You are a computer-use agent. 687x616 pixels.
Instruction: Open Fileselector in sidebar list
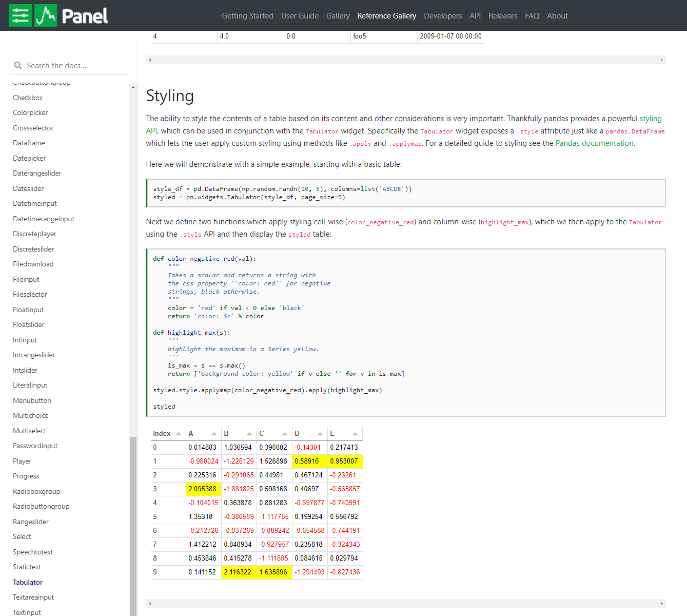[x=30, y=294]
